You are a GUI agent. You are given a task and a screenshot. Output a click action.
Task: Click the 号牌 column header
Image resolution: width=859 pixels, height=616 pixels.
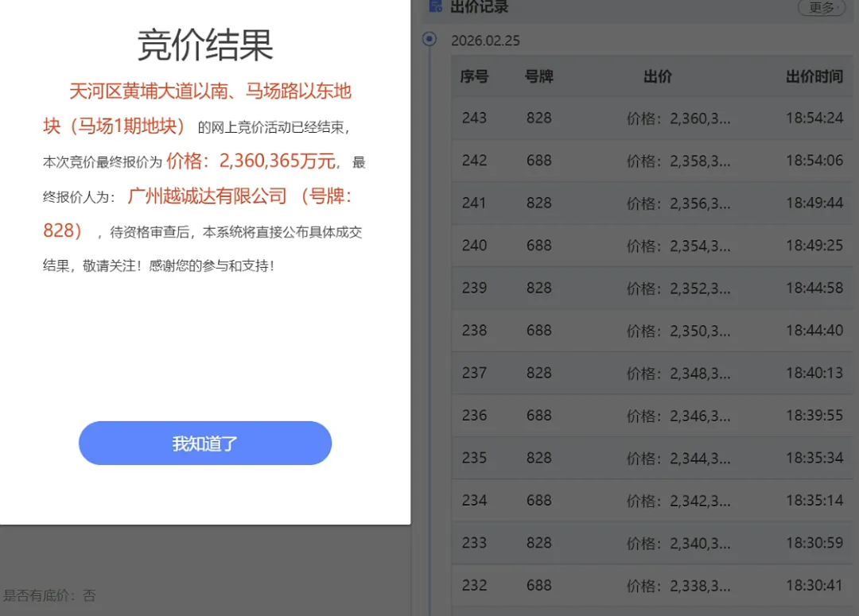[x=539, y=76]
